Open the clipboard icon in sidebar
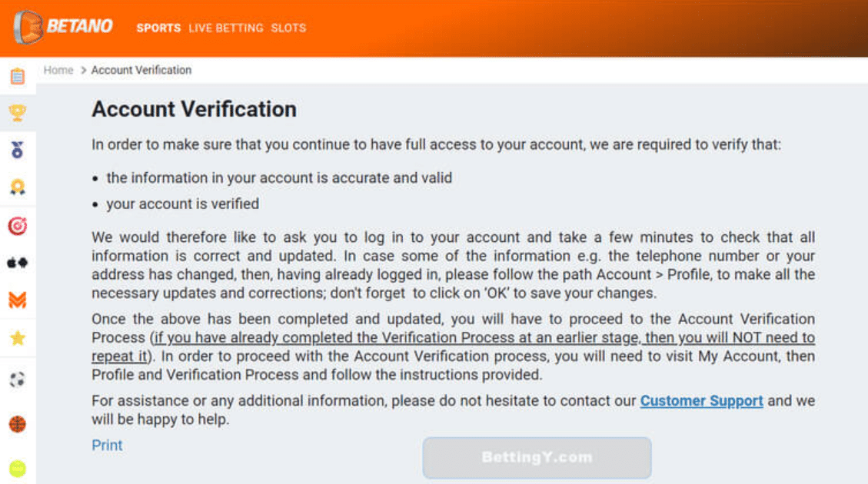This screenshot has width=868, height=484. [17, 76]
